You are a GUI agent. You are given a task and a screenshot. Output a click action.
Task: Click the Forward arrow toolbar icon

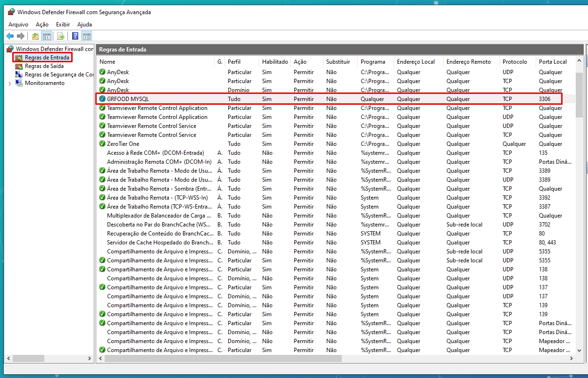click(x=20, y=36)
